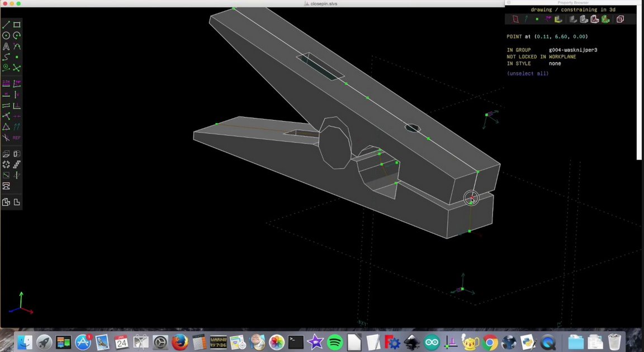Select the datum point tool
The height and width of the screenshot is (352, 644).
coord(17,57)
